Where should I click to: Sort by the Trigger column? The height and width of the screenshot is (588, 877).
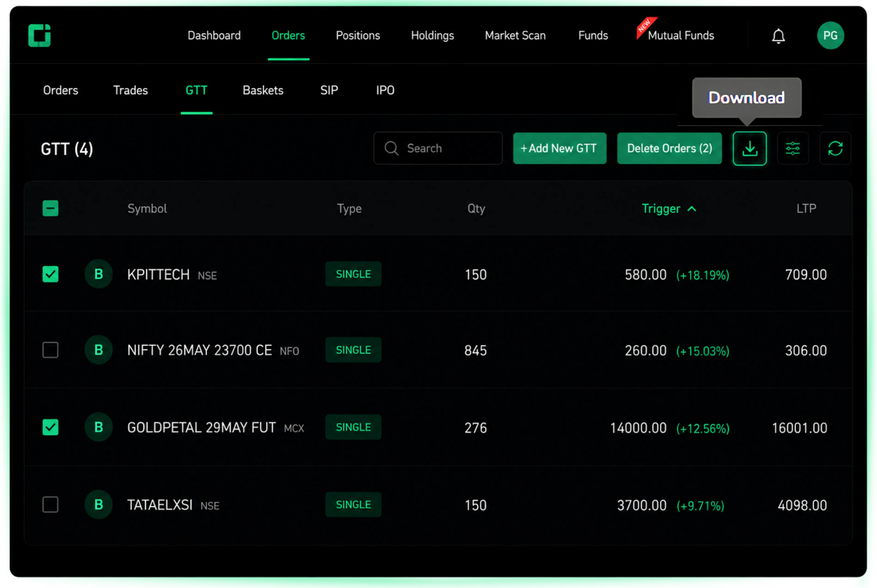669,209
